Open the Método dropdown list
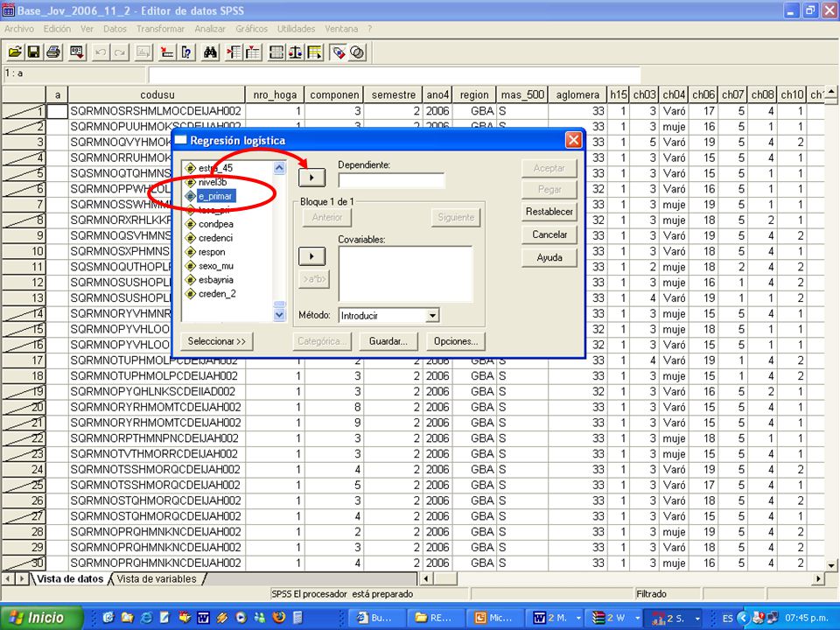 (x=433, y=316)
